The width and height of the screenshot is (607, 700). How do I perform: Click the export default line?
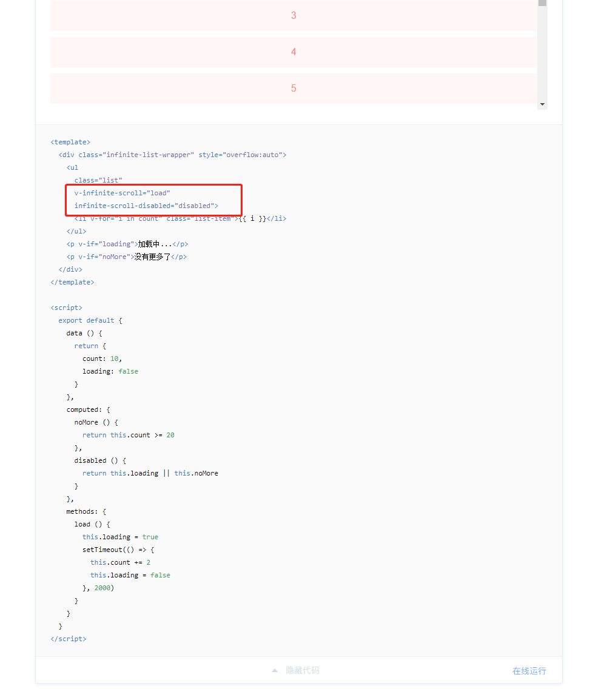[x=90, y=320]
